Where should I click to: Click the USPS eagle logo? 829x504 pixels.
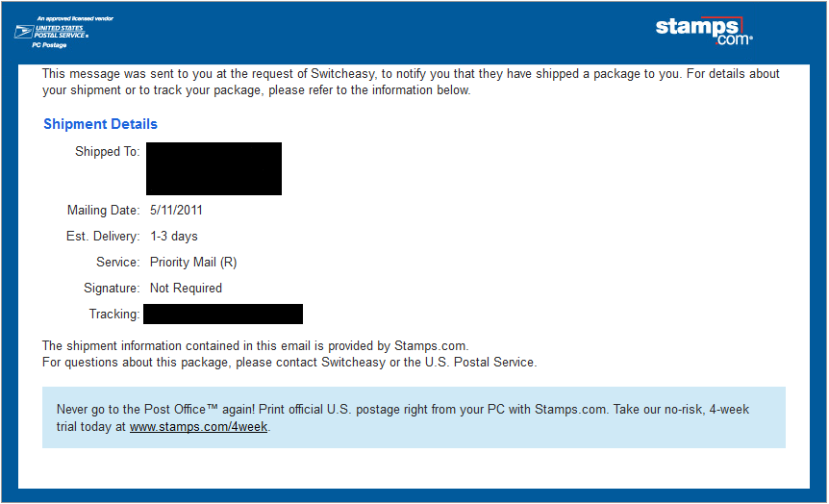click(x=23, y=32)
